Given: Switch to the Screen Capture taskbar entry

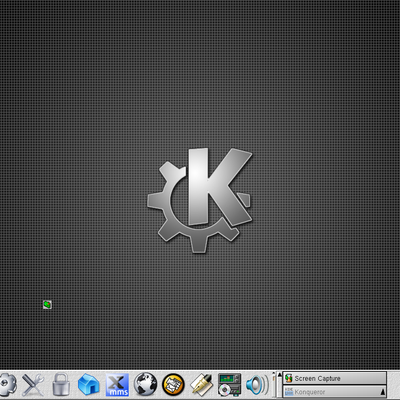Looking at the screenshot, I should click(x=335, y=378).
